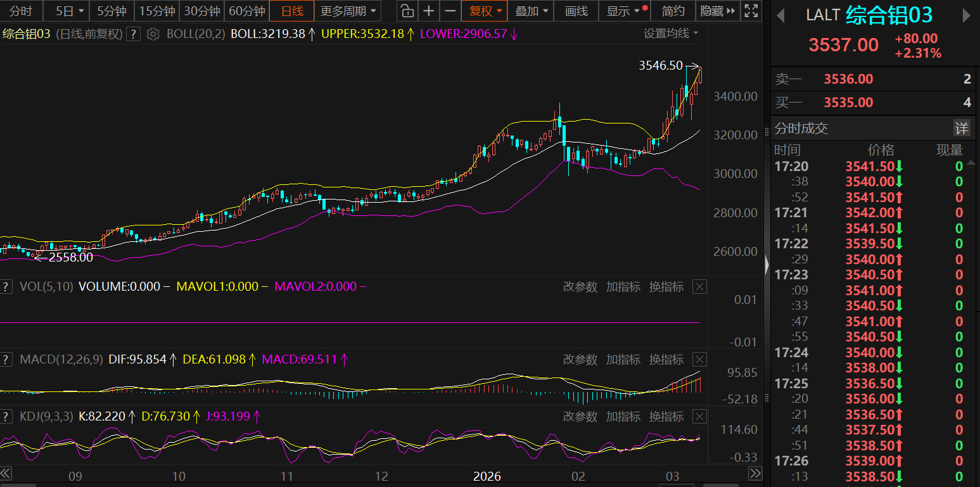Close the MACD indicator panel
The width and height of the screenshot is (980, 487).
click(x=699, y=360)
